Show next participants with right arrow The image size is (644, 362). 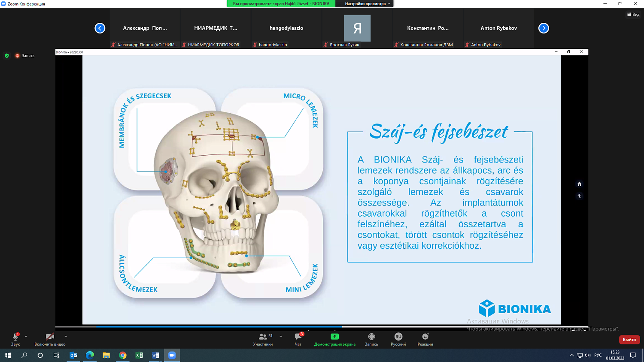(544, 28)
